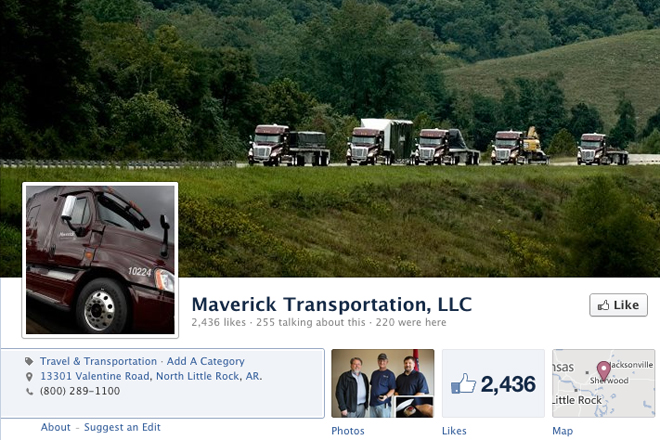Open the Likes label link

[x=454, y=431]
